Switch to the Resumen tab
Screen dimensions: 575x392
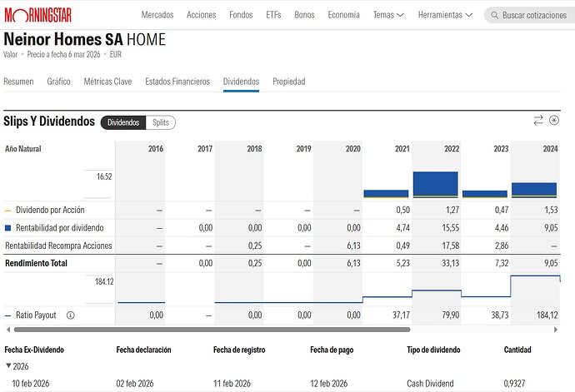pyautogui.click(x=18, y=82)
